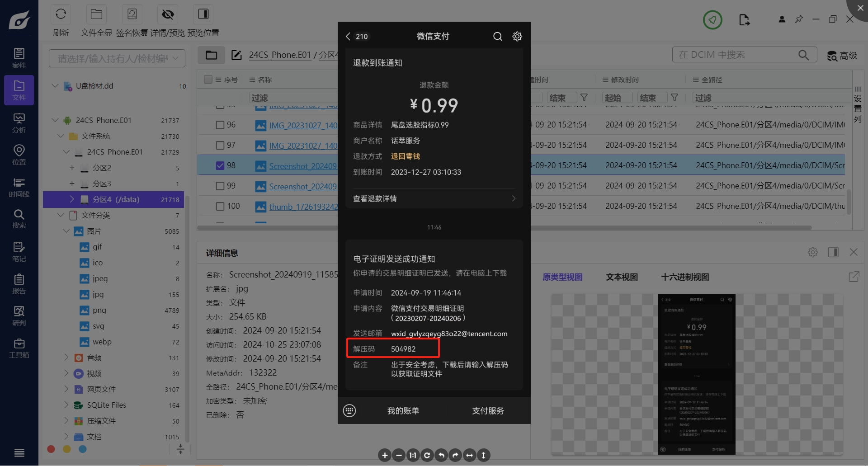Expand the 音频 category node
Screen dimensions: 868x466
click(66, 358)
